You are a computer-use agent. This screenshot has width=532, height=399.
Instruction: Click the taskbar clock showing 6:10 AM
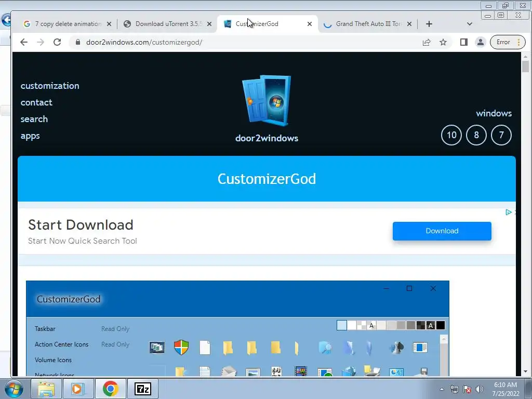coord(506,389)
